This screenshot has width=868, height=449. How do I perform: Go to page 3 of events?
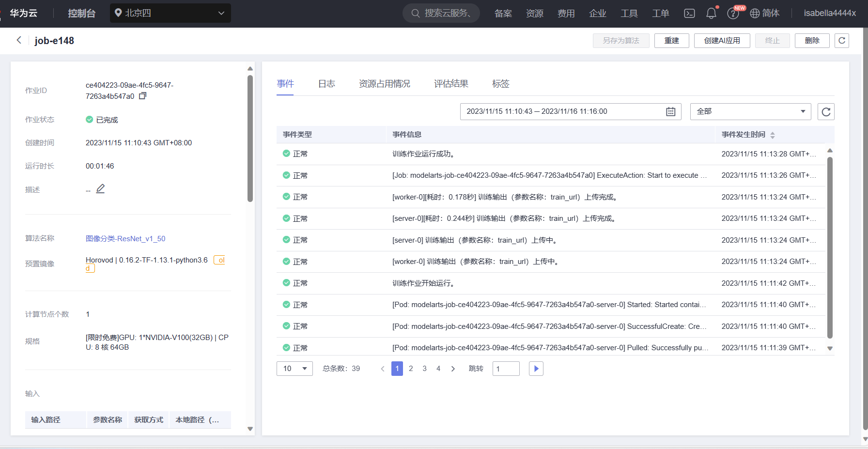(424, 369)
